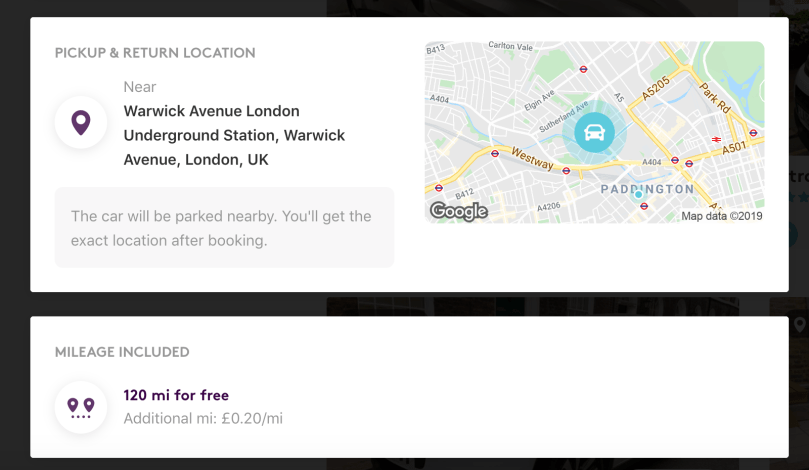Click the red National Rail symbol on map
This screenshot has height=470, width=809.
716,139
